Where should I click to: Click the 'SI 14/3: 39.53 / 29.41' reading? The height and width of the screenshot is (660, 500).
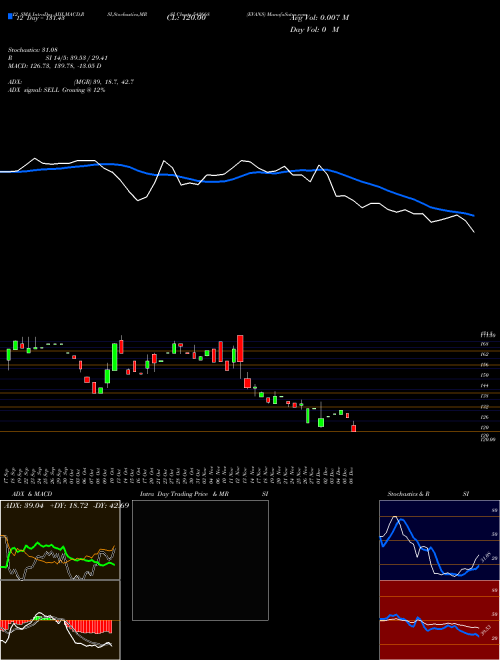pos(77,58)
